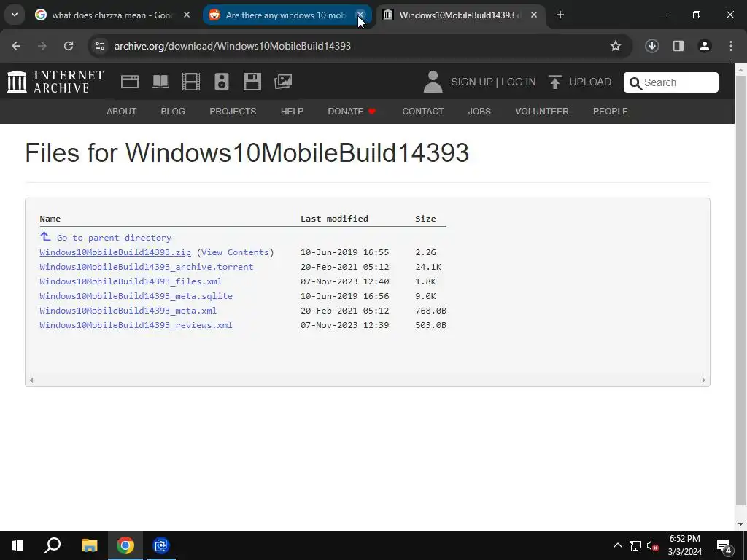This screenshot has height=560, width=747.
Task: Open the Chrome three-dot menu
Action: (731, 46)
